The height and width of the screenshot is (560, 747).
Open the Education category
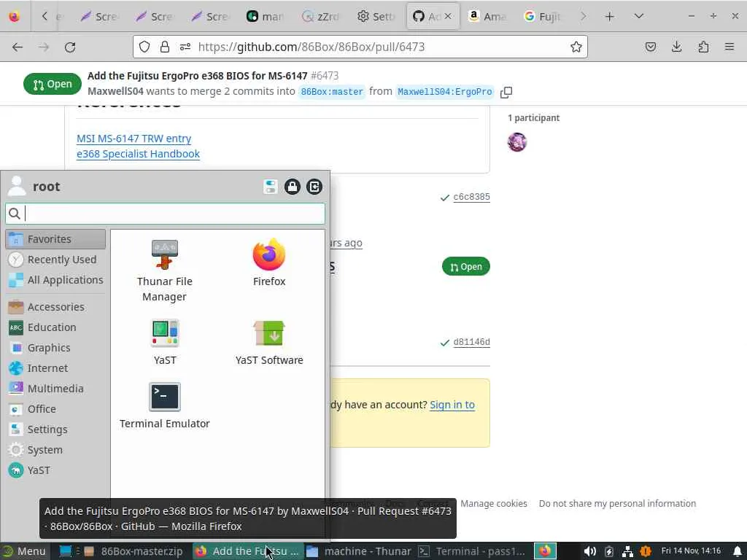(55, 327)
